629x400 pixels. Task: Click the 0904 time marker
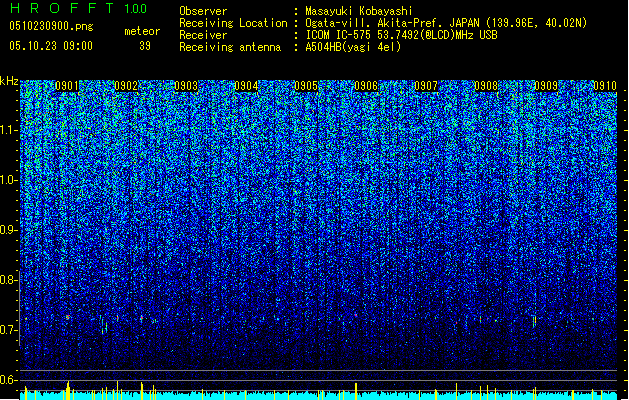[246, 86]
